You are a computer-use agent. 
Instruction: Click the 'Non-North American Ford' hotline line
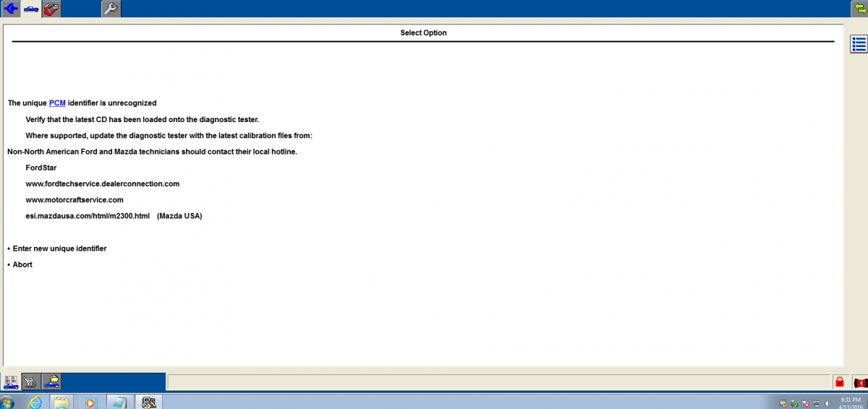tap(152, 152)
